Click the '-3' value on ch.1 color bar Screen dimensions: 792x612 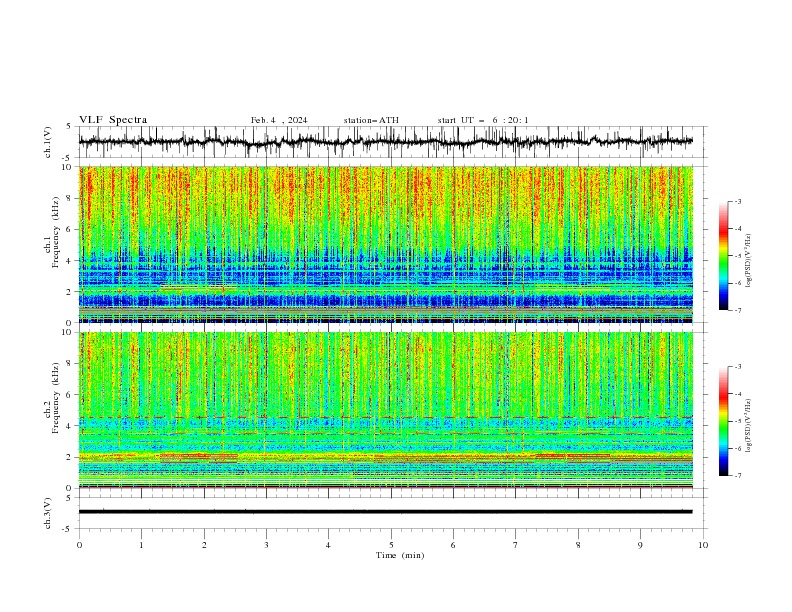(737, 201)
